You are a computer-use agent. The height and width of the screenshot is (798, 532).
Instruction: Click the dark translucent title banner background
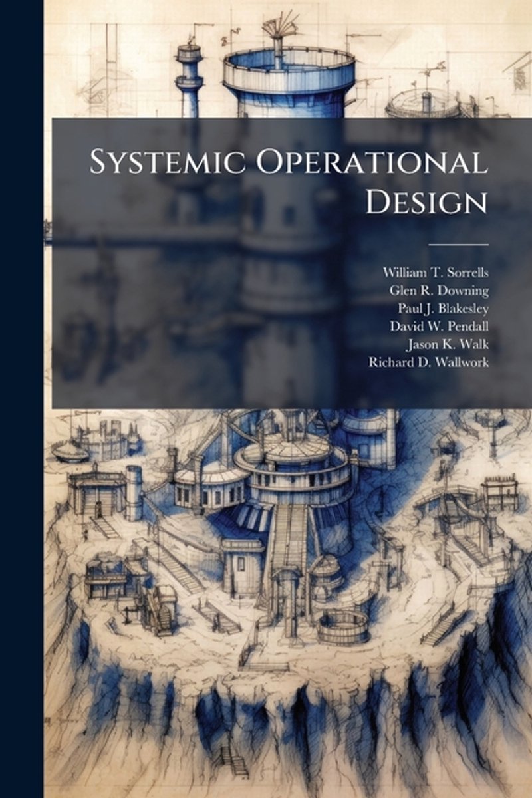[x=166, y=299]
